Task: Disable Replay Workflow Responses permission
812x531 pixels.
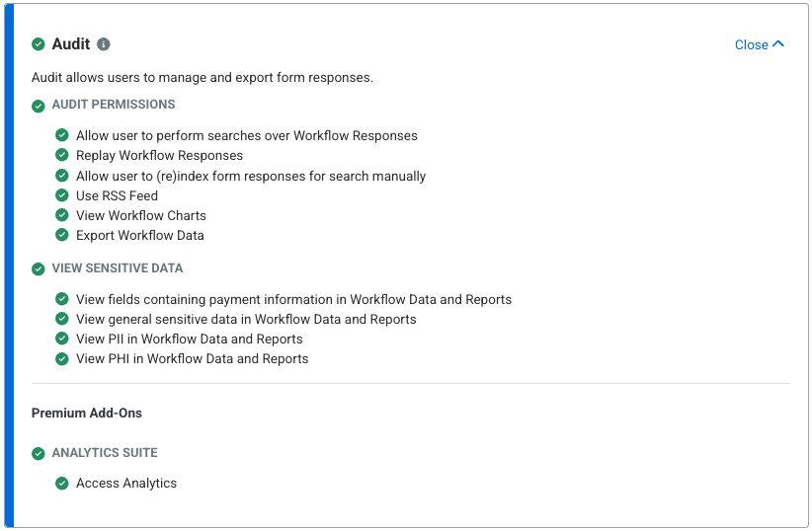Action: 62,156
